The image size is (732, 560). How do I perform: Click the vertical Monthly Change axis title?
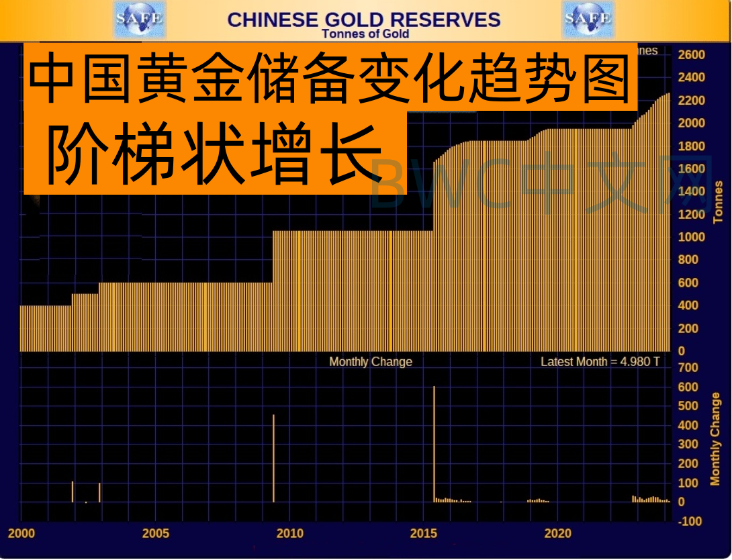click(x=716, y=440)
